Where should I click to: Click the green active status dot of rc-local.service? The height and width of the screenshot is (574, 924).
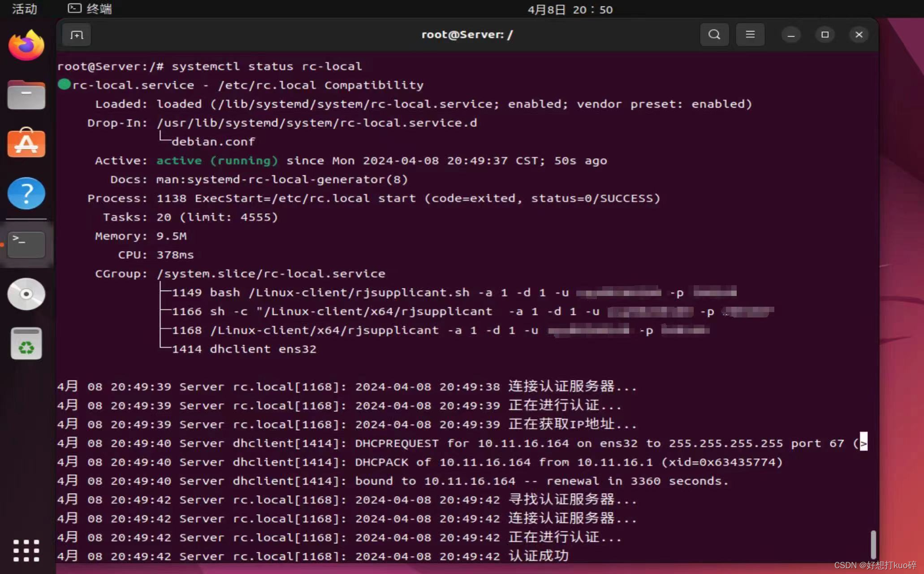[64, 83]
